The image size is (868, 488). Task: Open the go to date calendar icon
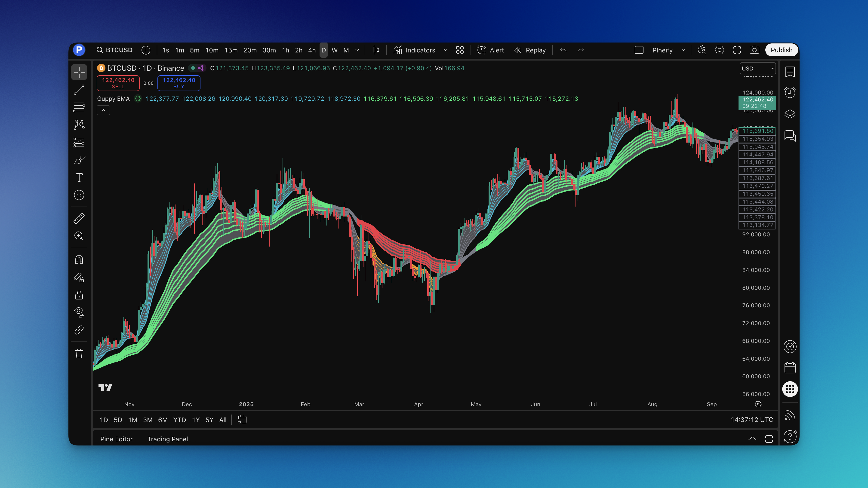(242, 420)
